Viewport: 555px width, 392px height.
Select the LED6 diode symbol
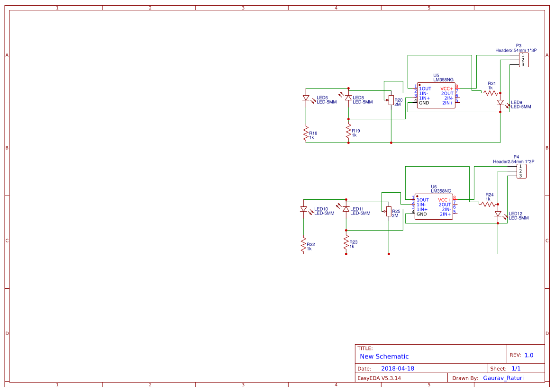coord(306,98)
